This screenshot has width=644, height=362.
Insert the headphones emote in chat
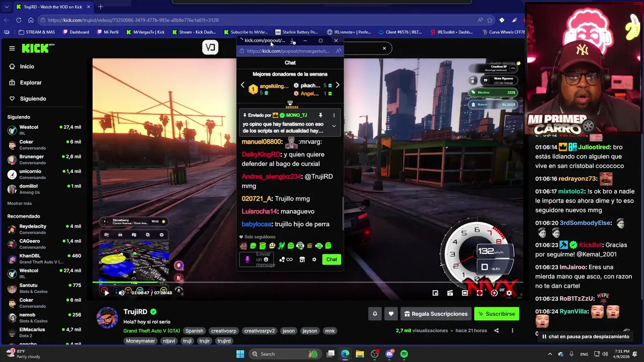click(319, 246)
